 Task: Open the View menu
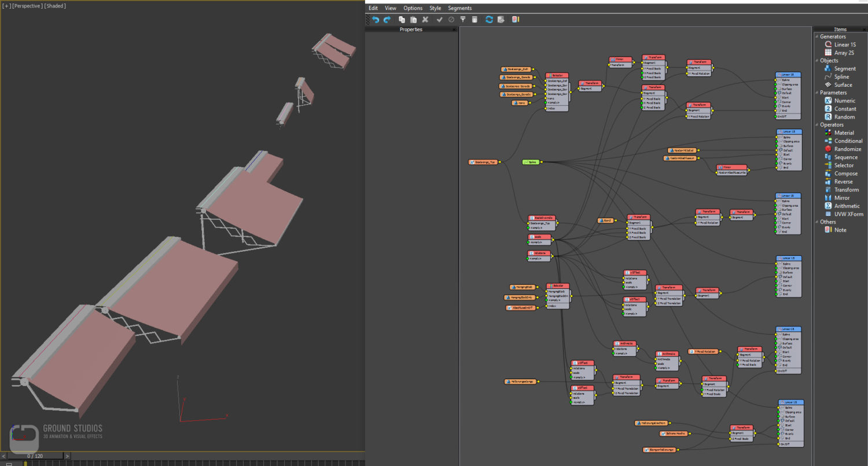click(x=391, y=8)
